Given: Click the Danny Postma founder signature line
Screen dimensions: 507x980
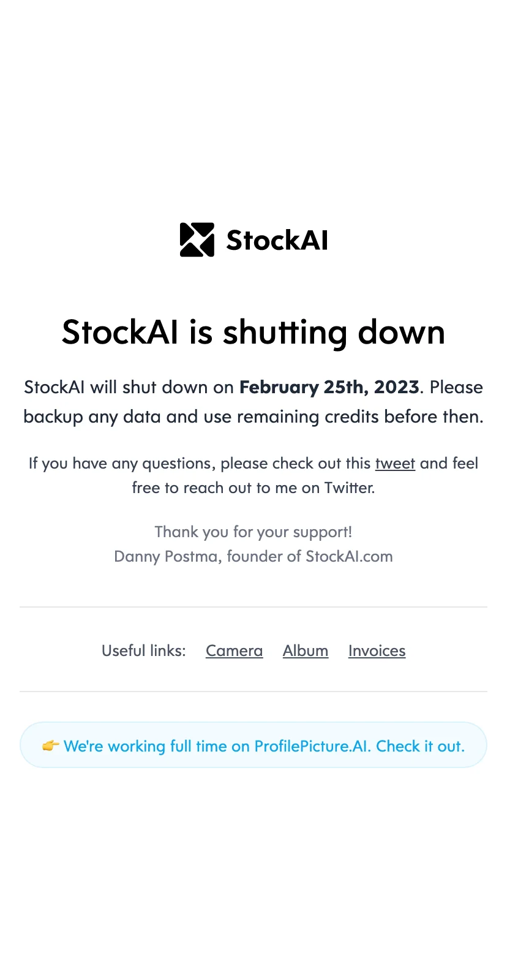Looking at the screenshot, I should (x=254, y=556).
